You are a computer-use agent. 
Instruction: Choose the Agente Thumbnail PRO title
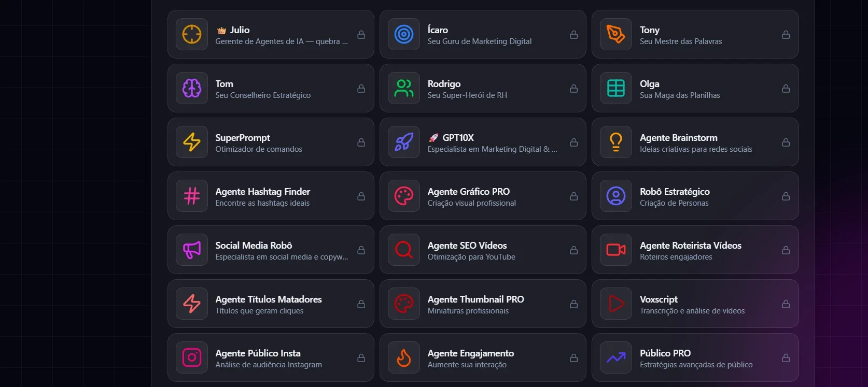pos(475,299)
